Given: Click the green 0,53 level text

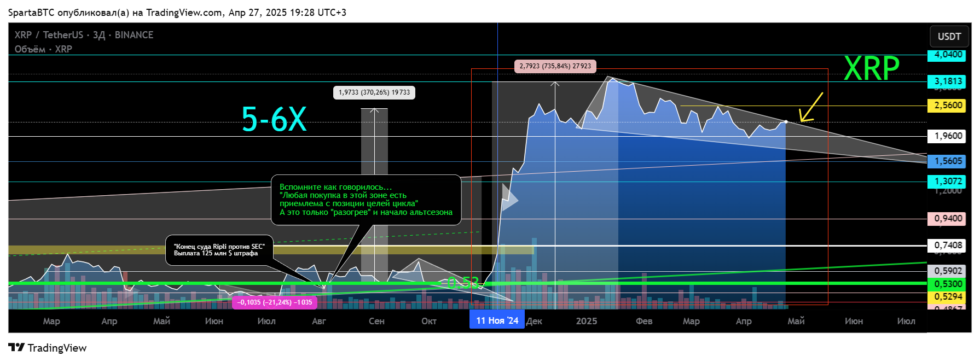Looking at the screenshot, I should pyautogui.click(x=463, y=283).
